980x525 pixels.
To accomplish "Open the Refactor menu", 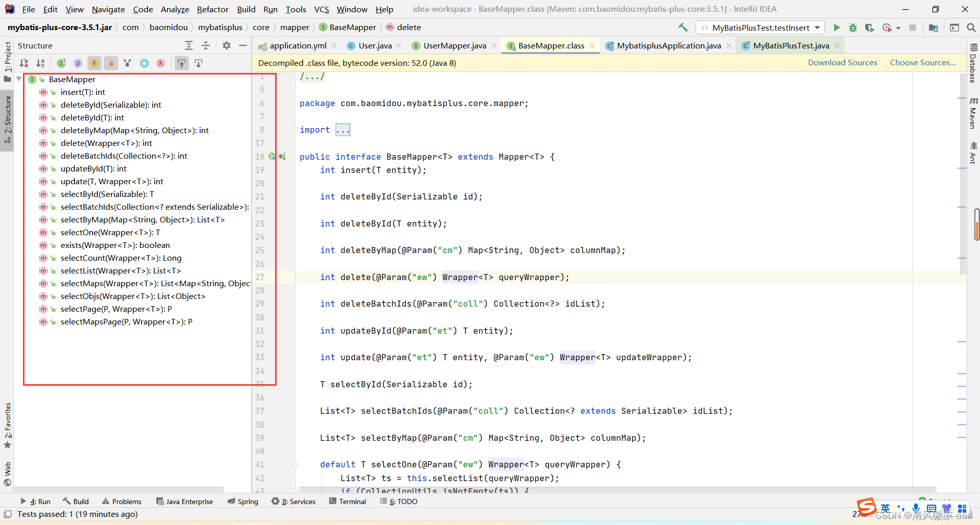I will (x=212, y=9).
